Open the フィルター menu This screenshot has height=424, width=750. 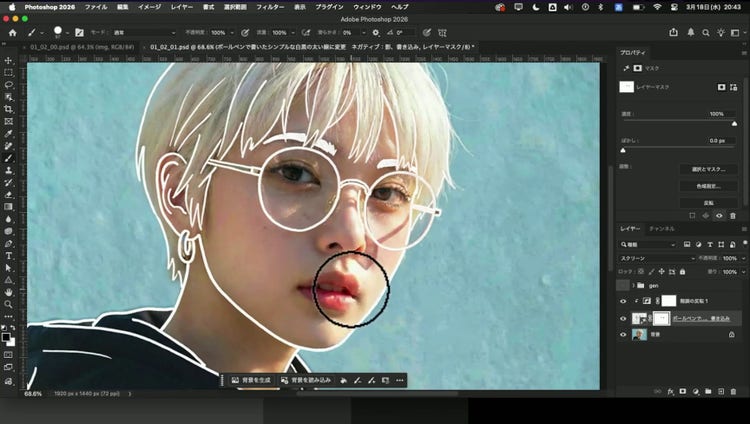pos(269,7)
